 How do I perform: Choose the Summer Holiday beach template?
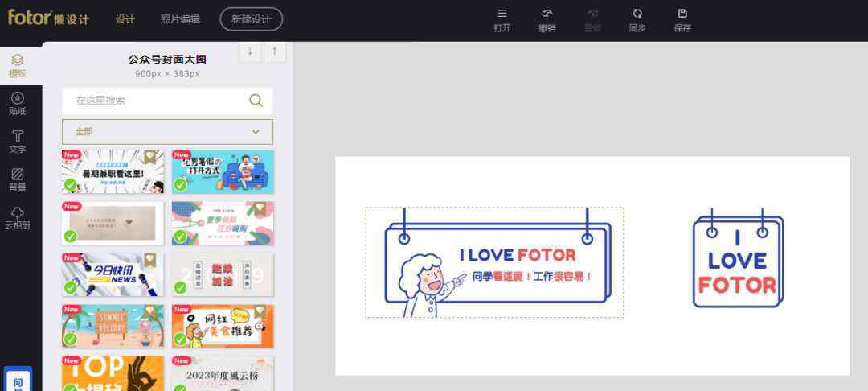click(x=113, y=326)
